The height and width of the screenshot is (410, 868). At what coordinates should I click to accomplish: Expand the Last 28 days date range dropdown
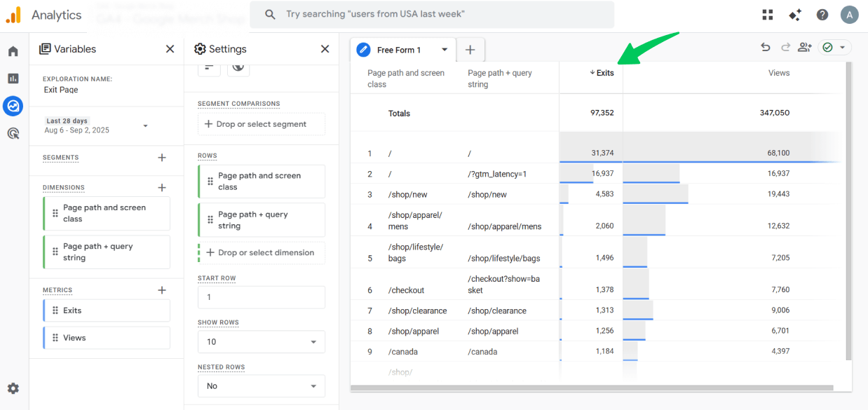[x=146, y=126]
